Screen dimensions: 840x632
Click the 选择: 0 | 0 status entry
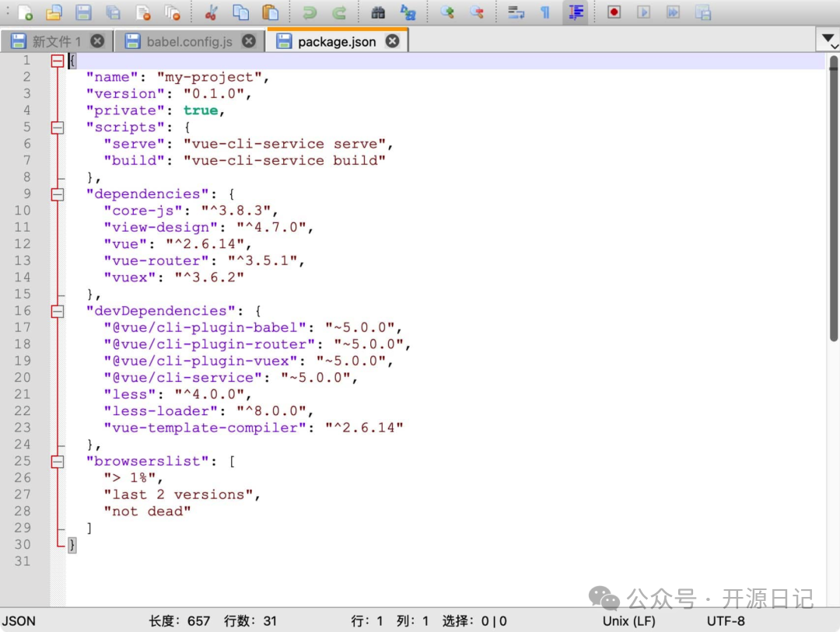pos(474,621)
